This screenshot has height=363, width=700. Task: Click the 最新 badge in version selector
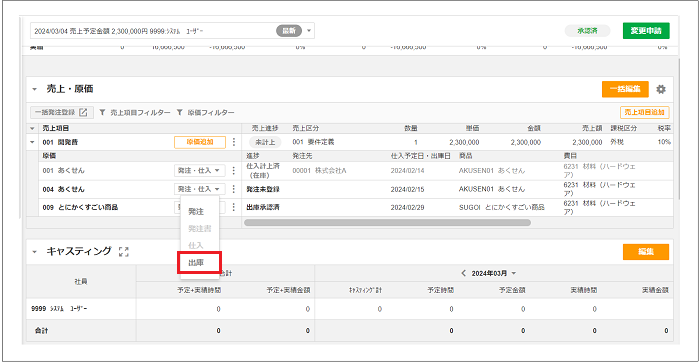289,31
